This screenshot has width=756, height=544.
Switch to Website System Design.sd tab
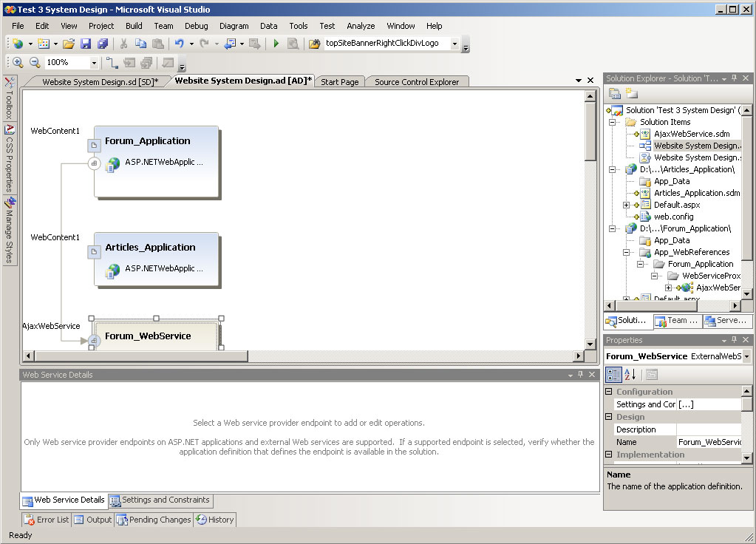click(101, 82)
